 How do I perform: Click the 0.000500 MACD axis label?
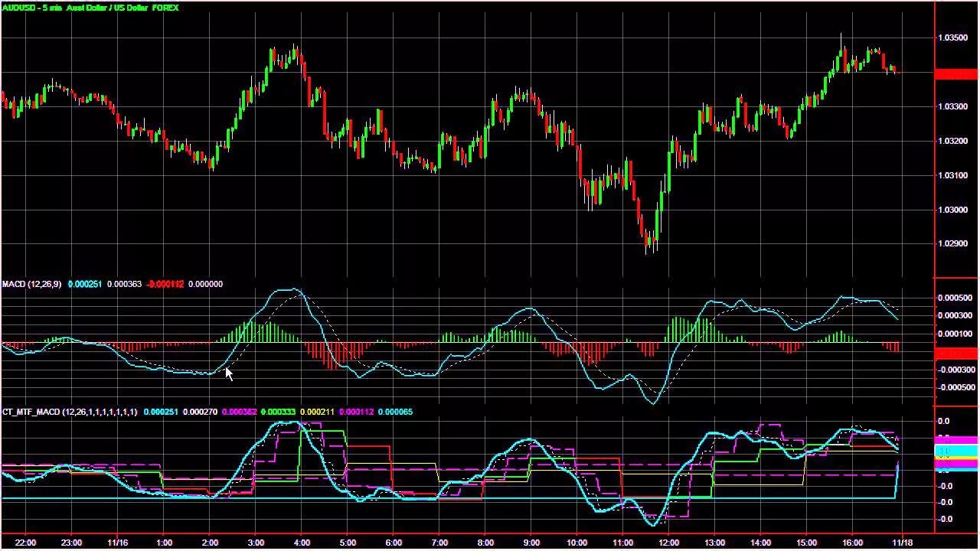pyautogui.click(x=955, y=298)
